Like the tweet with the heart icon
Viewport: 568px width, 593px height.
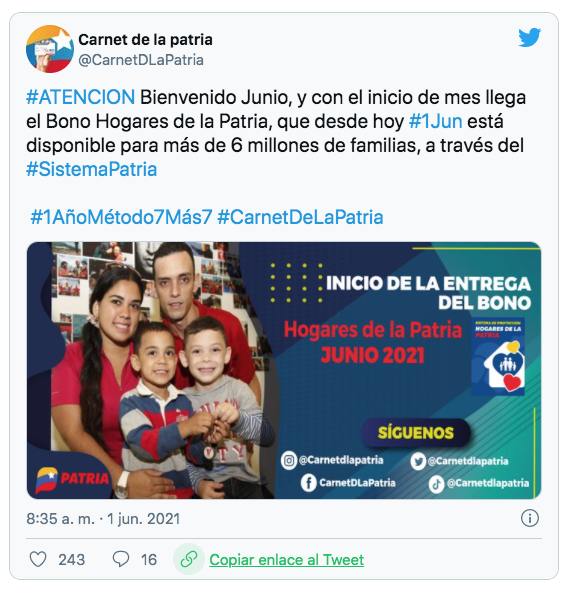[x=38, y=559]
